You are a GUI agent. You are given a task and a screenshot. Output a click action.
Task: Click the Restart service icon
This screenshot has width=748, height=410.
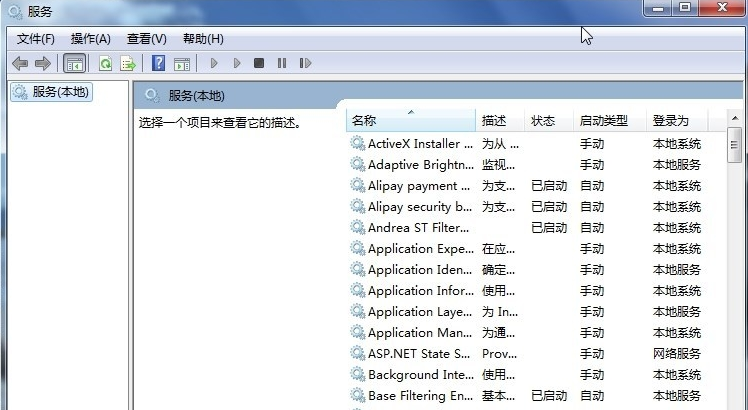click(305, 63)
